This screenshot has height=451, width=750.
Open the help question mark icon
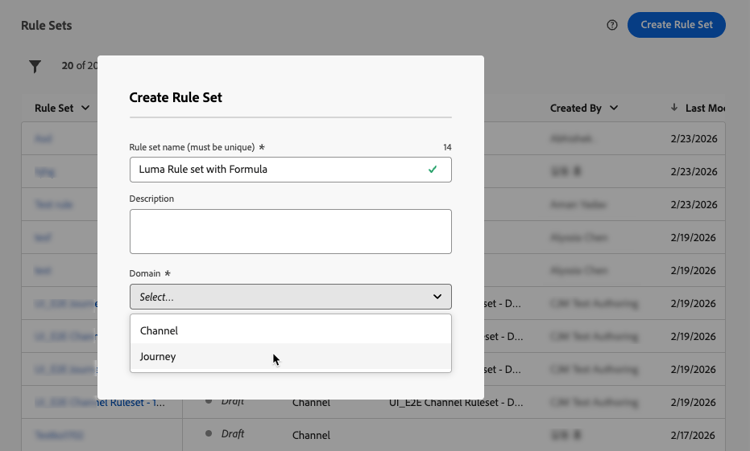[612, 25]
